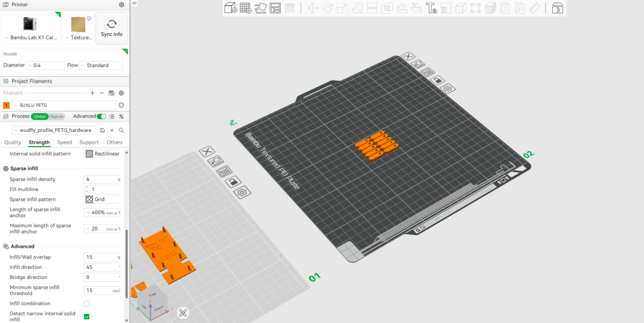
Task: Click the Fill multiline stepper arrows
Action: click(87, 189)
